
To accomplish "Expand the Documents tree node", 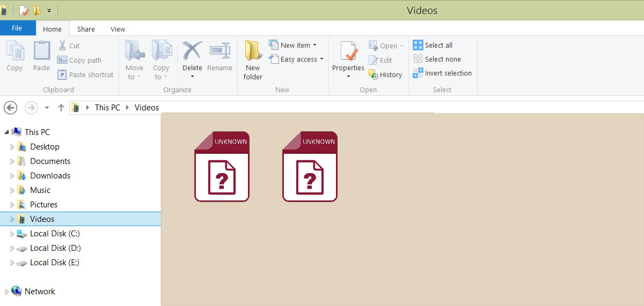I will (x=12, y=161).
